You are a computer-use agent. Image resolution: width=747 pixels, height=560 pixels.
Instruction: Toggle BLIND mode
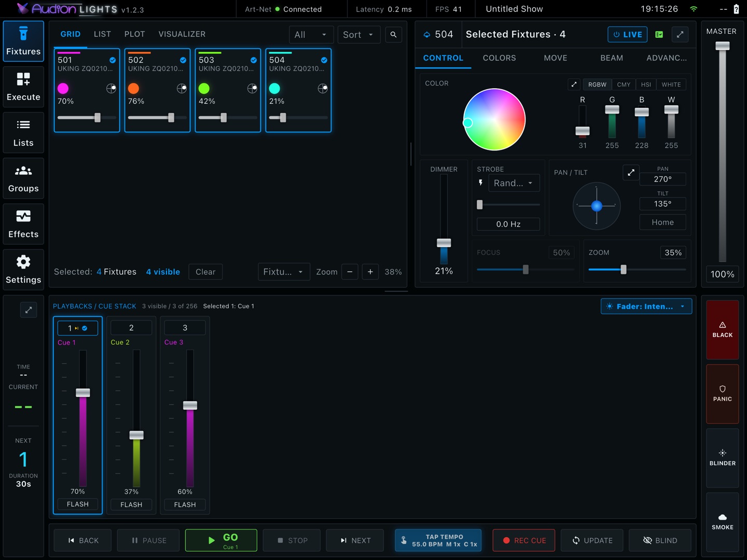click(660, 540)
